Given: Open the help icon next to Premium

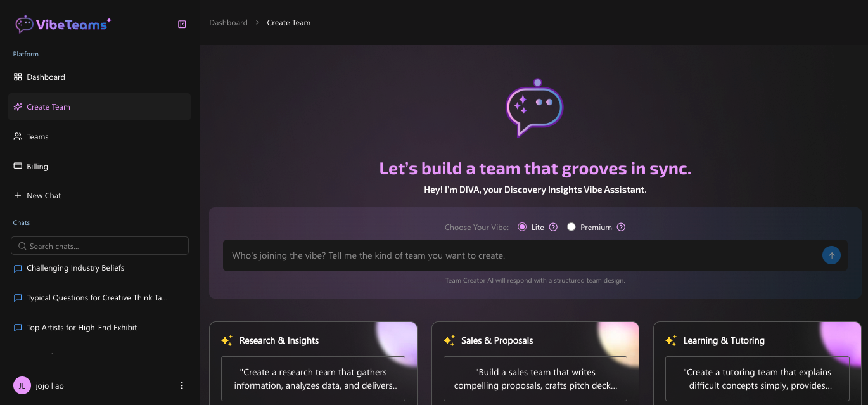Looking at the screenshot, I should point(621,226).
